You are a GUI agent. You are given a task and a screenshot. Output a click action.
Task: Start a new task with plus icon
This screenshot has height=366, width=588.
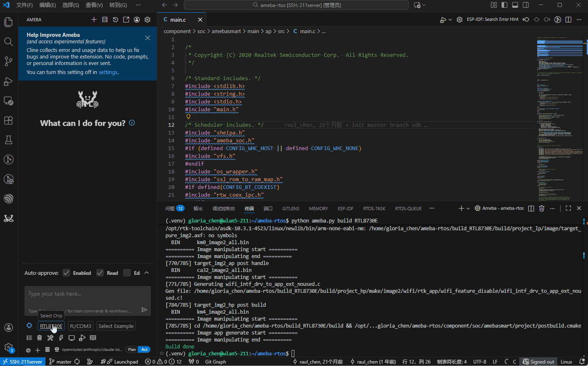pos(94,20)
